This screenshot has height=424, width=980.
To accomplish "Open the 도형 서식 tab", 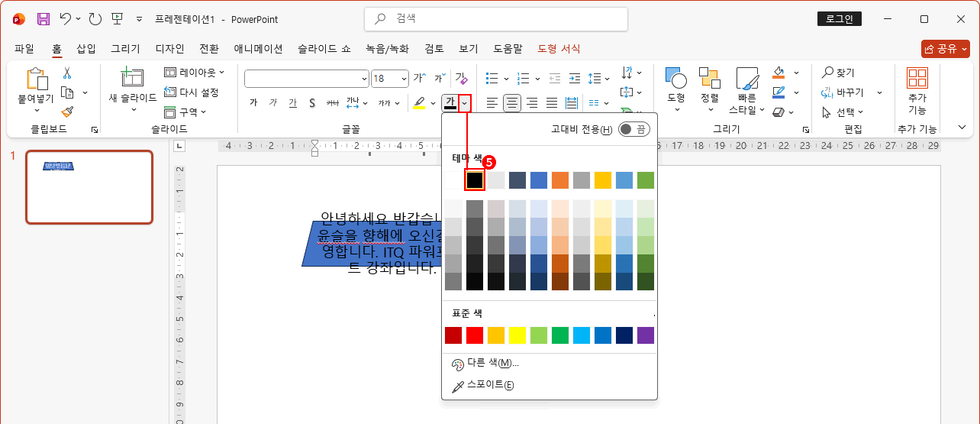I will 559,49.
